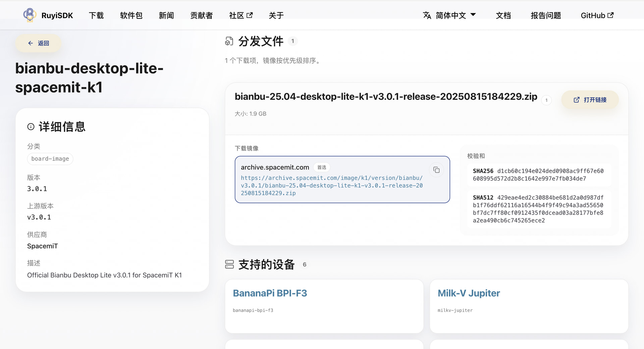Open the Milk-V Jupiter device card
Image resolution: width=644 pixels, height=349 pixels.
(x=529, y=306)
